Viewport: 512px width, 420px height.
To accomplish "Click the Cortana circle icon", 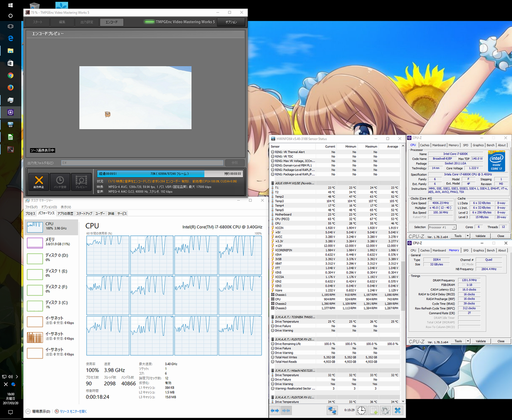I will pyautogui.click(x=10, y=16).
